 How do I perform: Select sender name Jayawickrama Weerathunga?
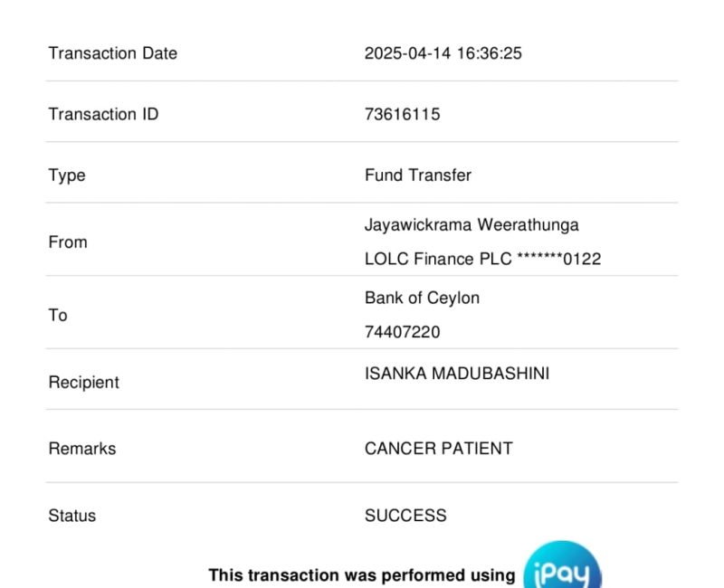[x=472, y=225]
